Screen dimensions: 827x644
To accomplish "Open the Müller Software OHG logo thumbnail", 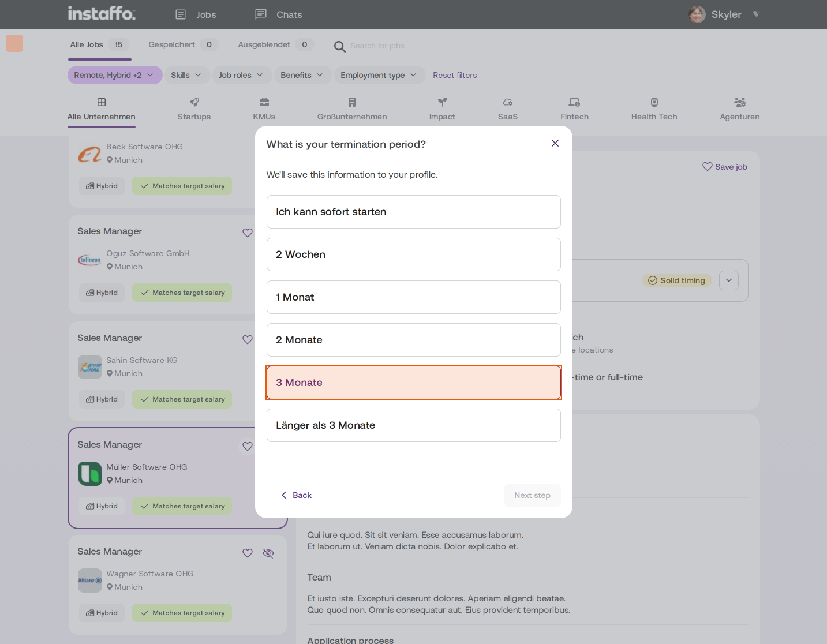I will (x=90, y=474).
